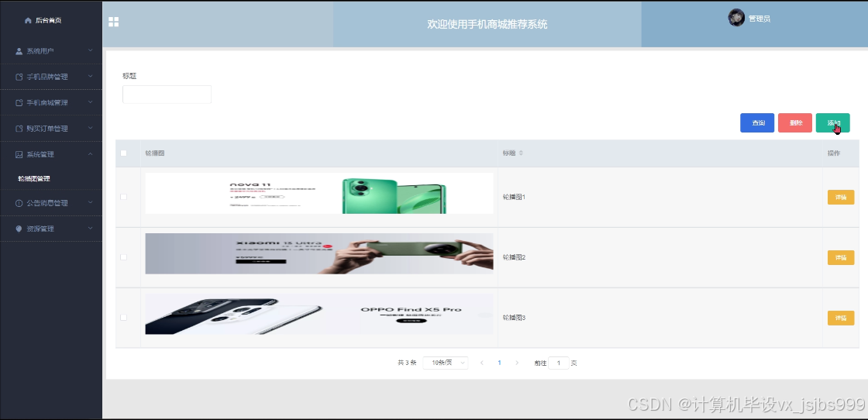Click the 操作 column header
868x420 pixels.
tap(834, 153)
